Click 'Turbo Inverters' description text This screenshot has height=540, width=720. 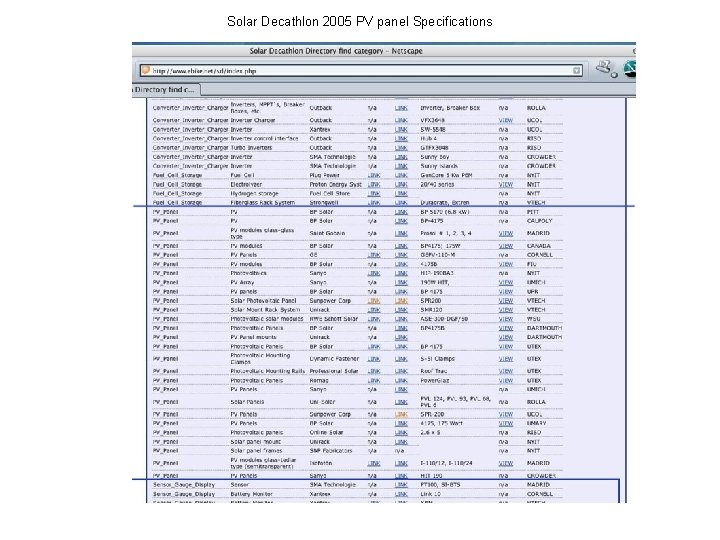point(251,148)
